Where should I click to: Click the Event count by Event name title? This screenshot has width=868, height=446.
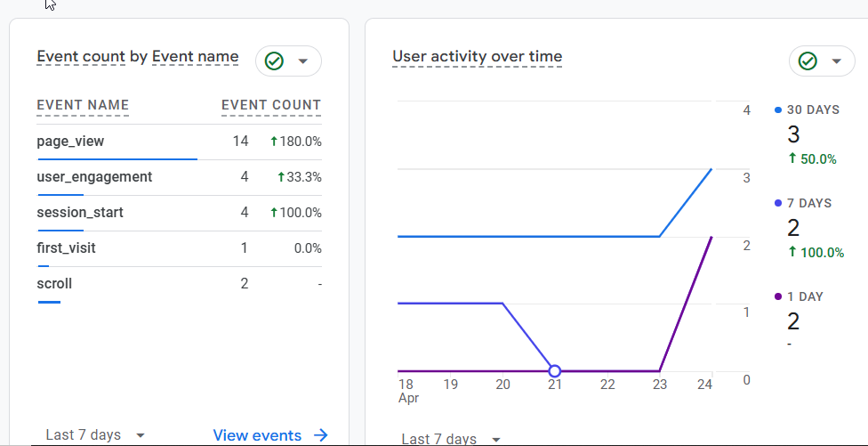click(138, 57)
